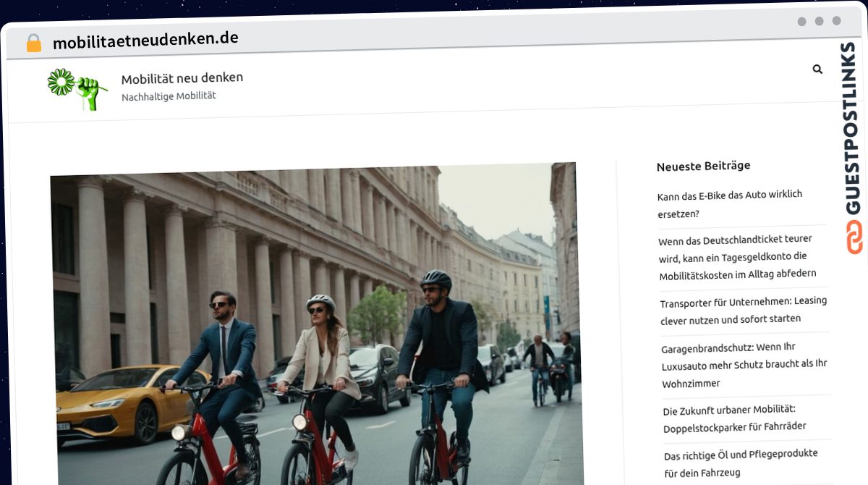The height and width of the screenshot is (485, 868).
Task: Open the search magnifier icon
Action: click(817, 69)
